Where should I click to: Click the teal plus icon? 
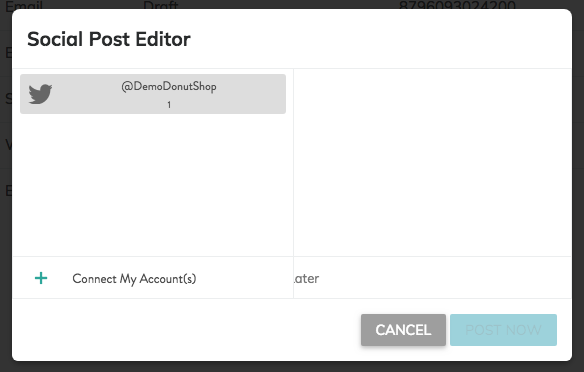pyautogui.click(x=41, y=278)
